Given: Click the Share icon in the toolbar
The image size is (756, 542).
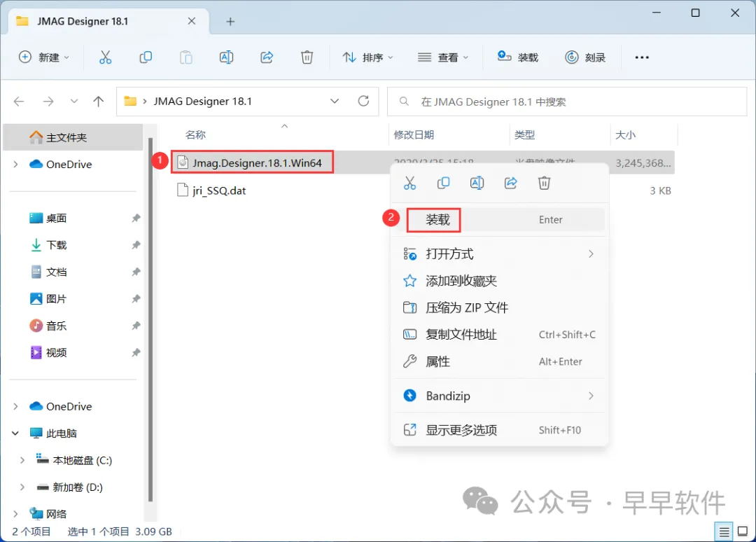Looking at the screenshot, I should (x=267, y=57).
